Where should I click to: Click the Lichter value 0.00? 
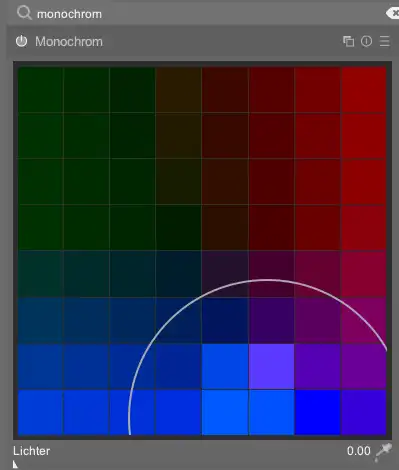point(359,451)
